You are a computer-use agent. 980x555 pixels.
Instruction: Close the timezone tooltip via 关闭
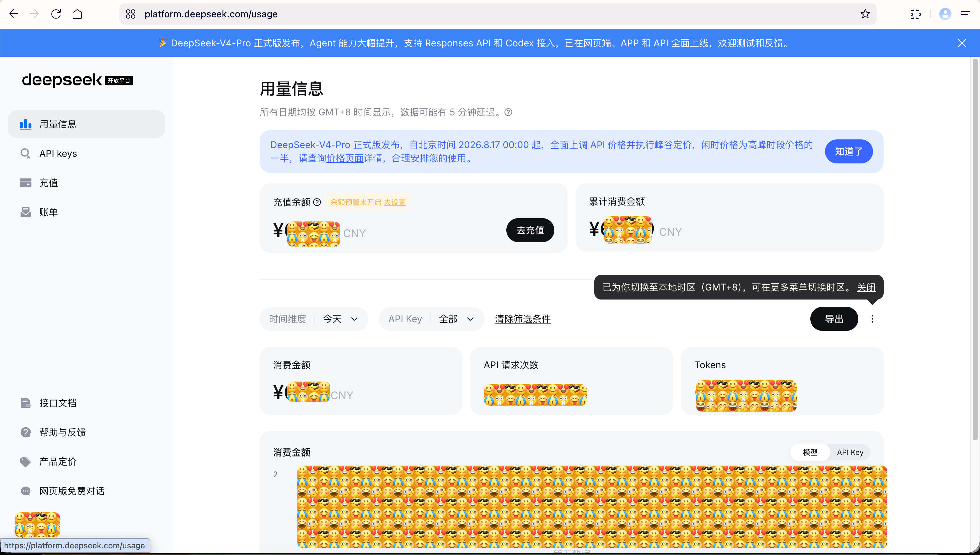click(866, 288)
